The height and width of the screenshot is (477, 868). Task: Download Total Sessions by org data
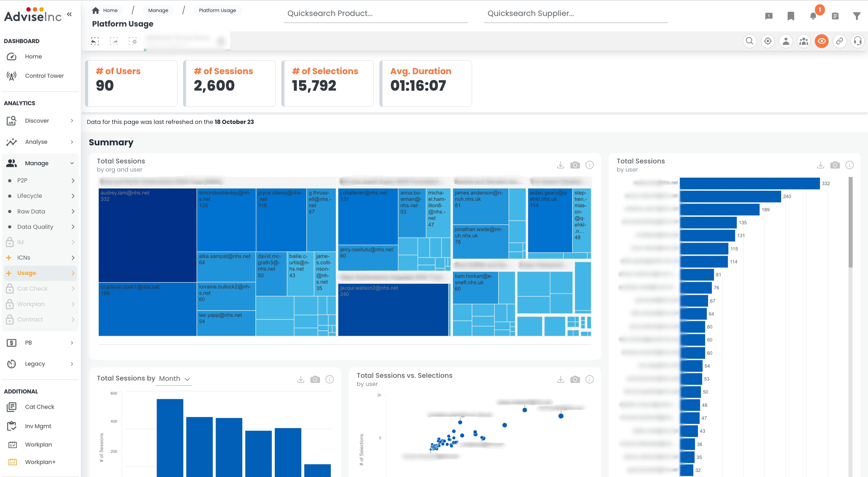pos(560,165)
